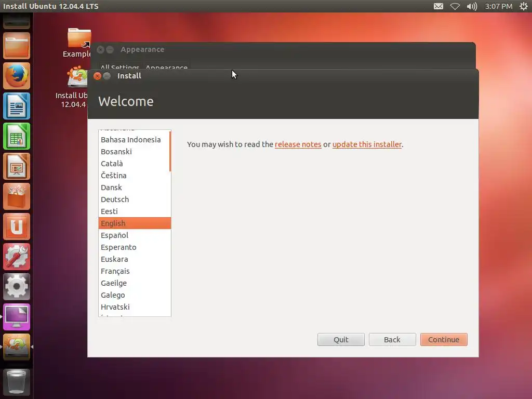Open the Trash from the launcher

click(x=16, y=382)
